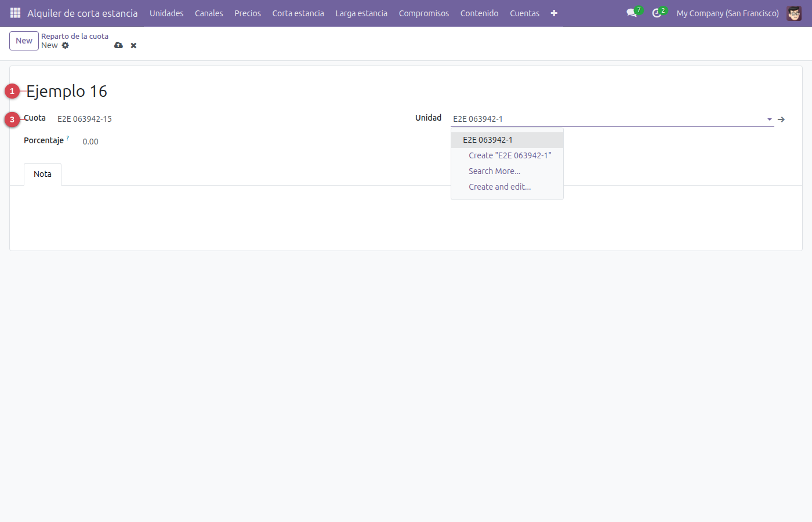The width and height of the screenshot is (812, 522).
Task: Open the Contenido menu
Action: [479, 13]
